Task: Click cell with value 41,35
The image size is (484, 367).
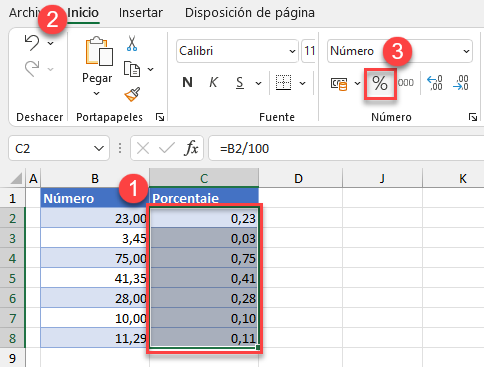Action: tap(95, 278)
